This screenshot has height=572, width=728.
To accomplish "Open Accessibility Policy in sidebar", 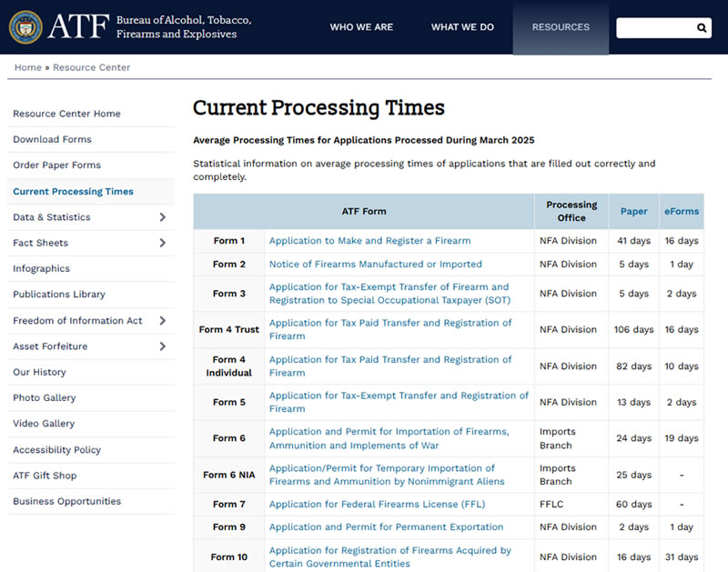I will point(56,449).
